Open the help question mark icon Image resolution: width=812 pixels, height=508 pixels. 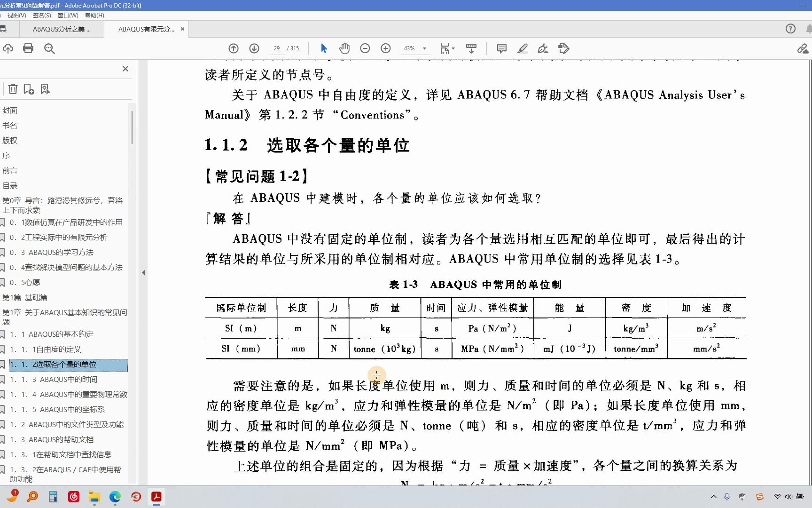point(791,29)
